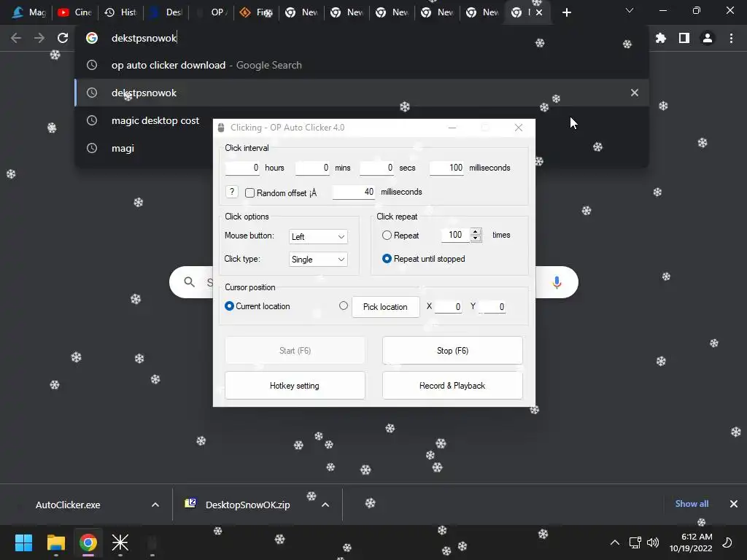Expand AutoClicker.exe download options
Screen dimensions: 747x560
point(155,505)
